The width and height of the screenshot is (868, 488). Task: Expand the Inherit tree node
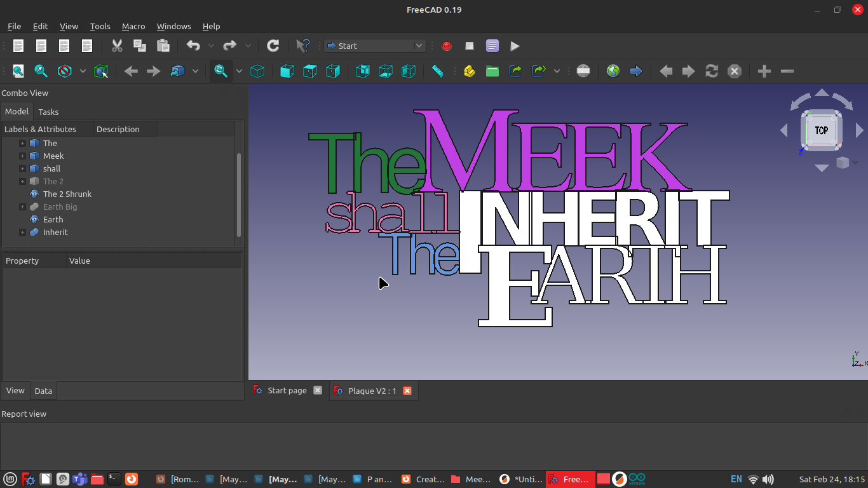click(22, 232)
